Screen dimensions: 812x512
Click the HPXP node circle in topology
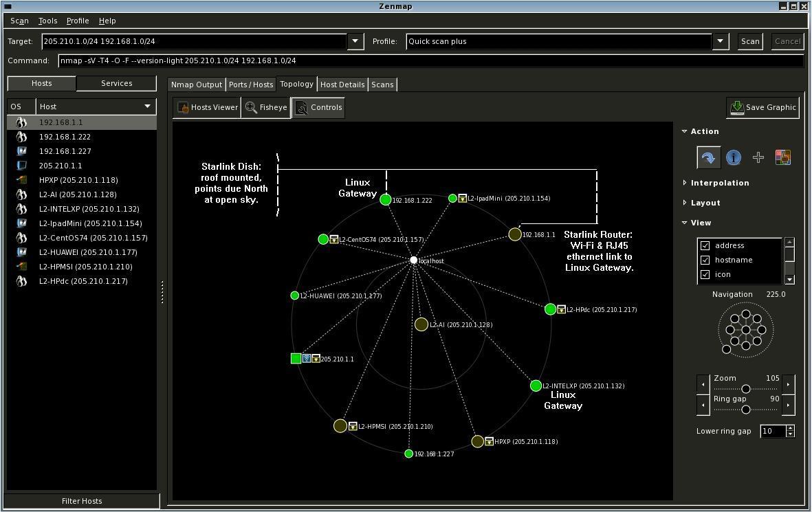(477, 441)
